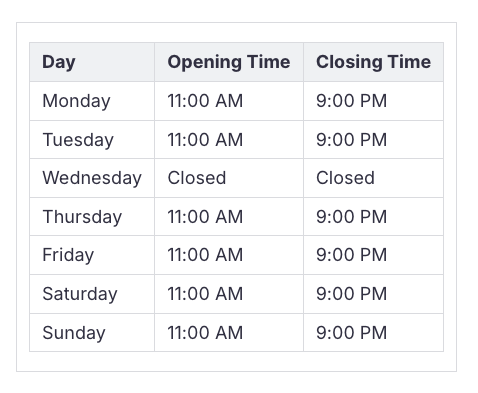Image resolution: width=478 pixels, height=393 pixels.
Task: Select the Tuesday row label
Action: (x=78, y=140)
